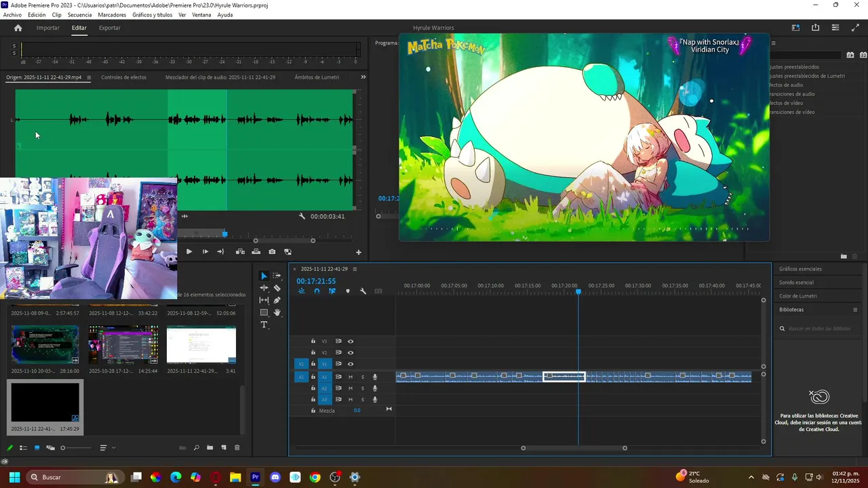868x488 pixels.
Task: Open the Secuencia menu
Action: click(80, 15)
